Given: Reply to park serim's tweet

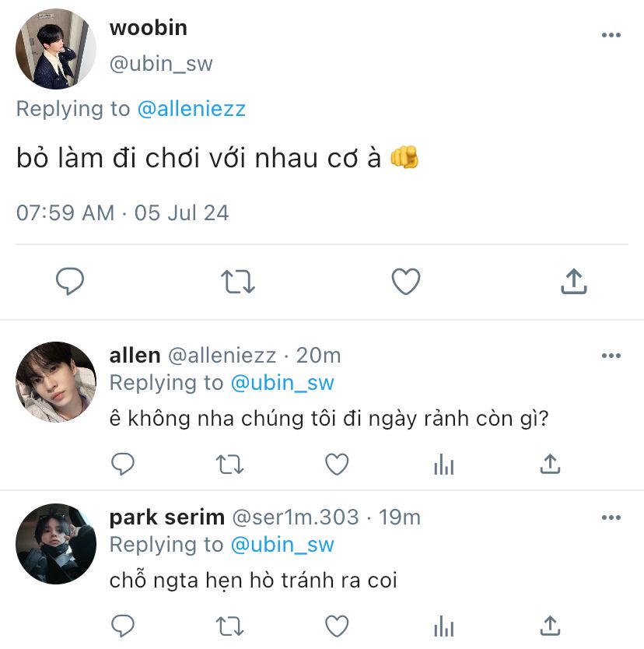Looking at the screenshot, I should click(x=123, y=626).
